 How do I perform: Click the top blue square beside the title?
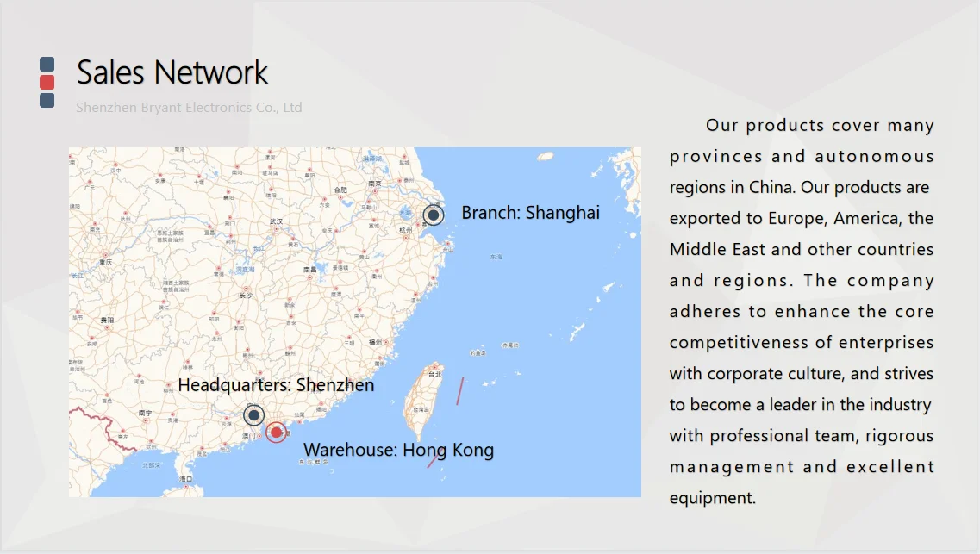pyautogui.click(x=47, y=64)
